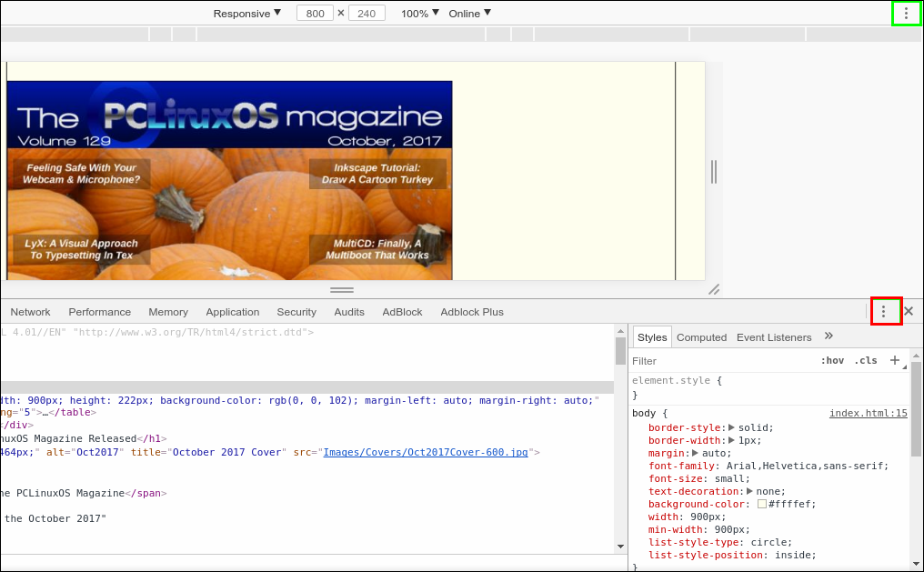Expand the text-decoration property triangle
Screen dimensions: 924x572
point(749,491)
